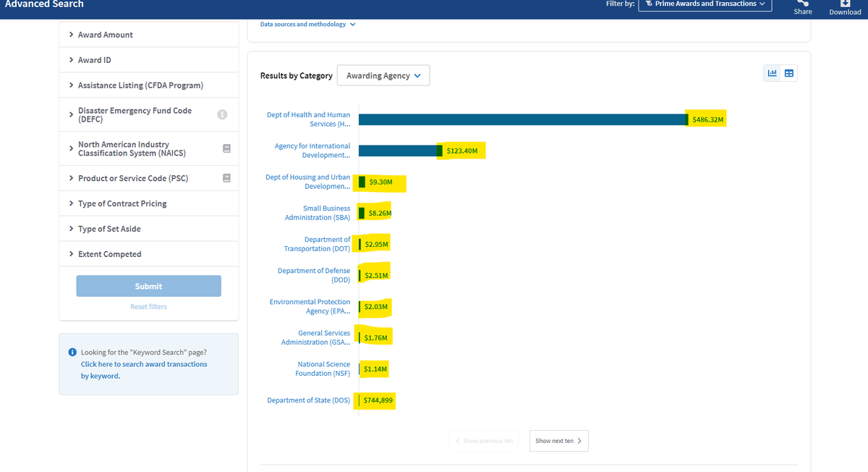Click the $9.30M value label
868x472 pixels.
coord(380,182)
